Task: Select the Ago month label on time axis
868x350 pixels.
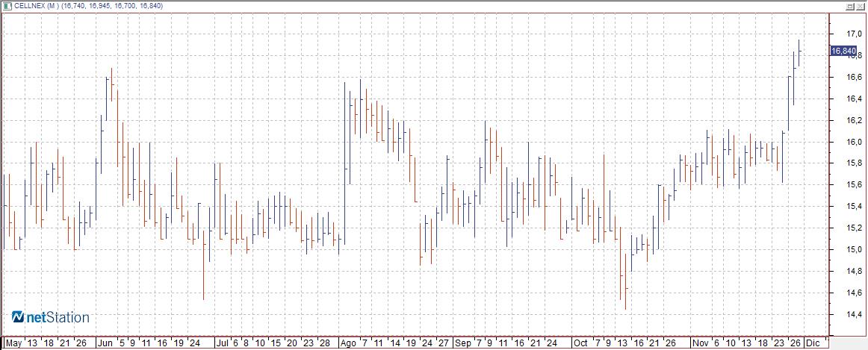Action: (349, 343)
